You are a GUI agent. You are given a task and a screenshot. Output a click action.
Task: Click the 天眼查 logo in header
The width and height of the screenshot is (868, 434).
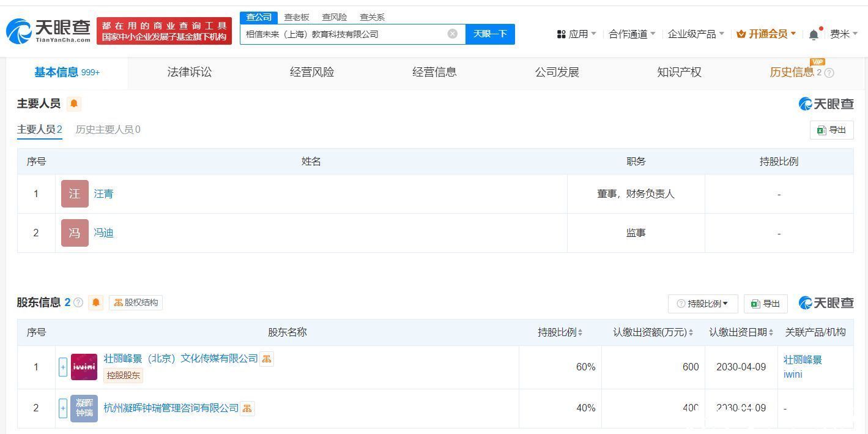(x=49, y=31)
